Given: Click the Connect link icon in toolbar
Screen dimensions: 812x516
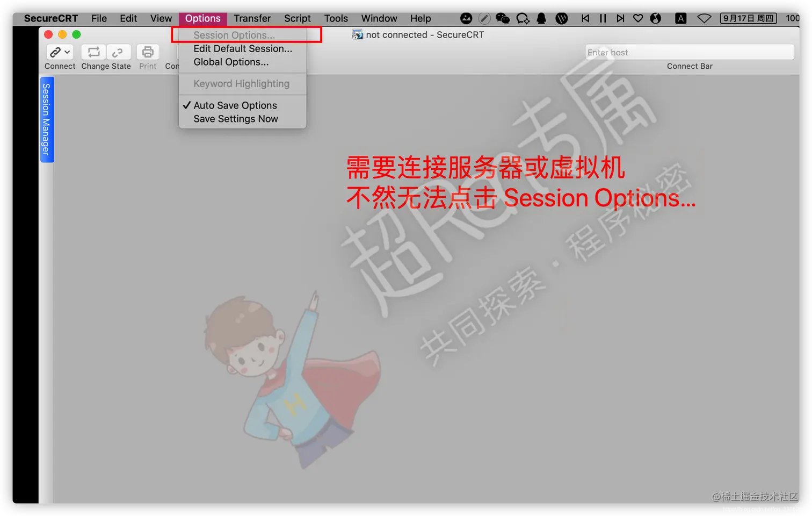Looking at the screenshot, I should pyautogui.click(x=55, y=52).
